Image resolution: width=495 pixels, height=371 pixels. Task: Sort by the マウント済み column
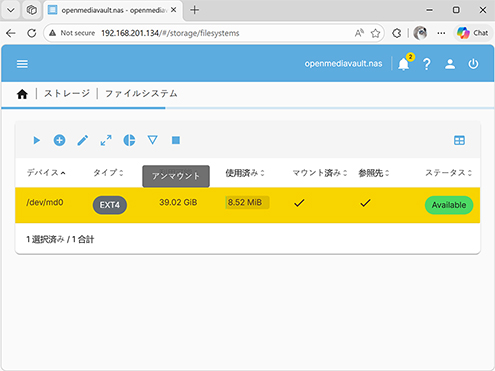tap(320, 173)
